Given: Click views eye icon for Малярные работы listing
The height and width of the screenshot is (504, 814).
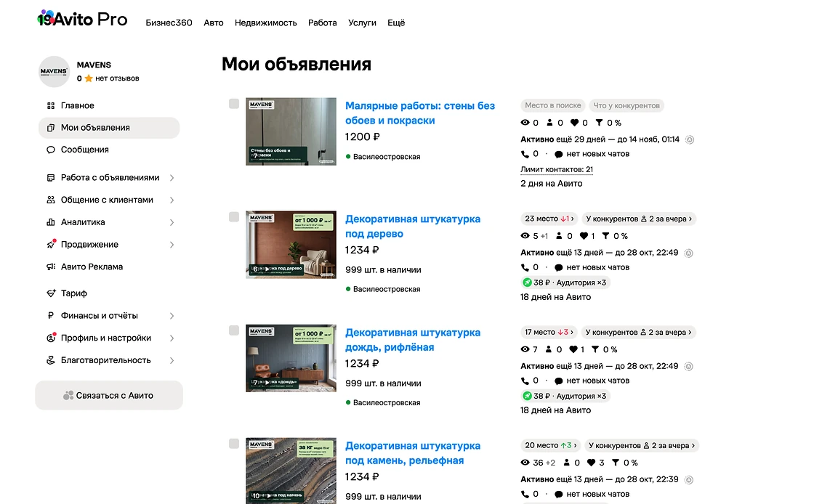Looking at the screenshot, I should click(525, 123).
